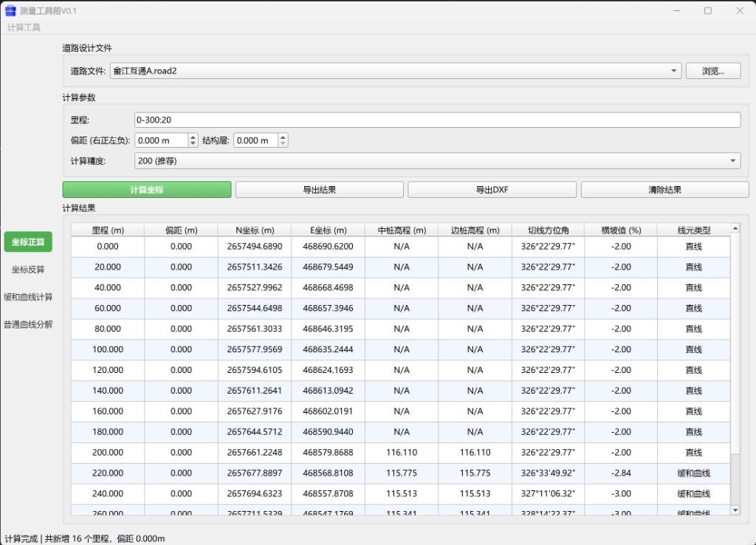Decrease 结构层 with spinner down arrow

coord(283,144)
